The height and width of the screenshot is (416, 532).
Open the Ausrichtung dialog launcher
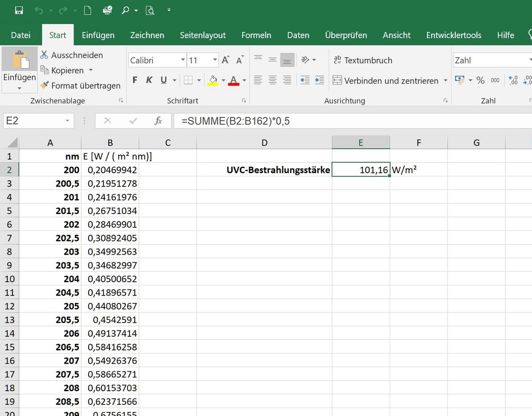click(x=446, y=101)
